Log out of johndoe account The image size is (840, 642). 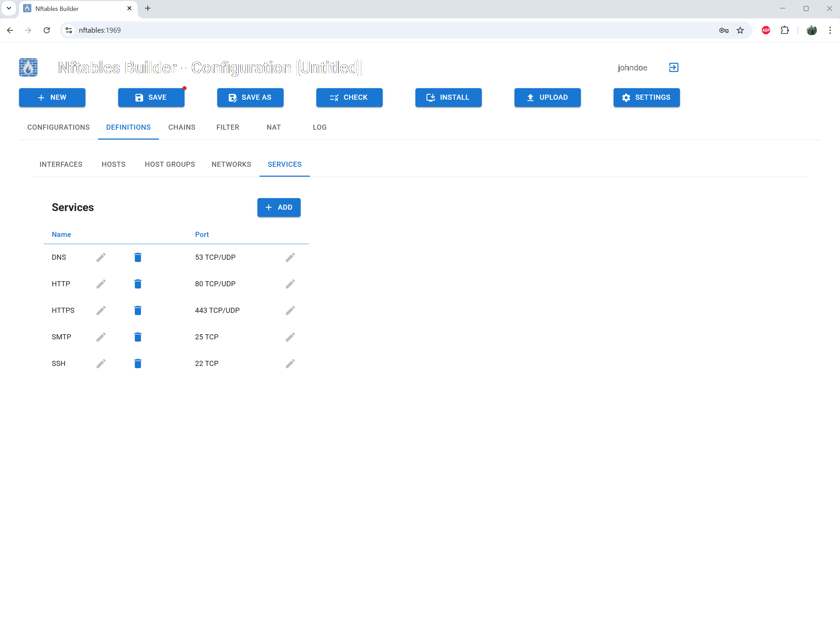[673, 67]
